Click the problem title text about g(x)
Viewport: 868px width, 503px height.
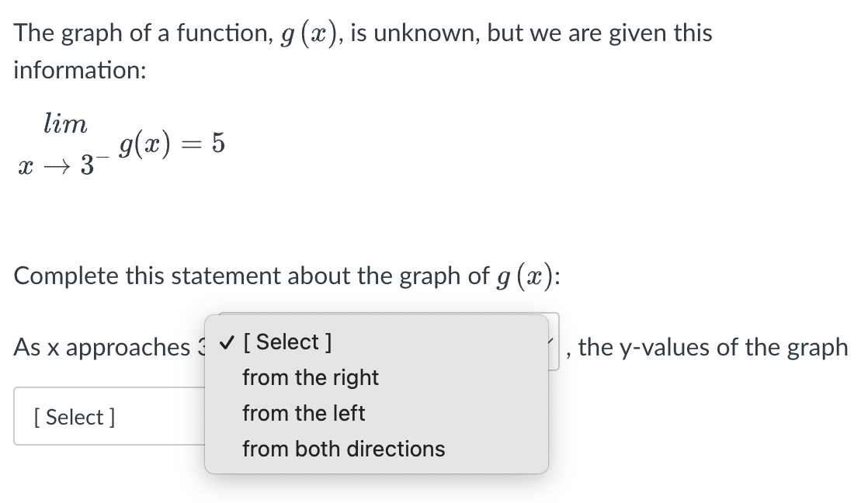pos(363,33)
